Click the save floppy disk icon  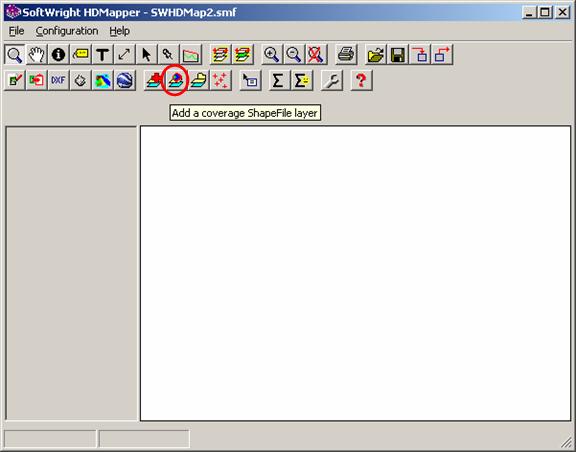[398, 55]
